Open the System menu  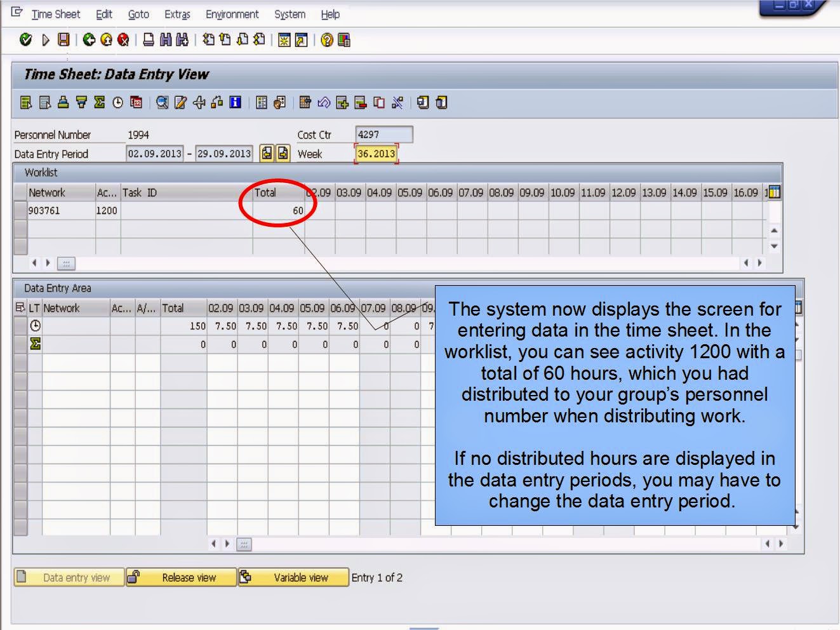[x=290, y=14]
